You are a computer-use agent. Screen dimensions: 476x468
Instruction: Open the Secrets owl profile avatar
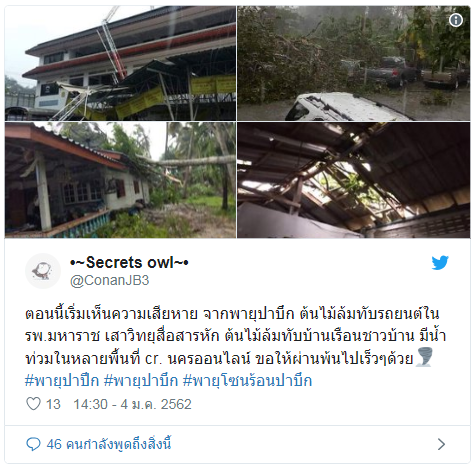(43, 271)
